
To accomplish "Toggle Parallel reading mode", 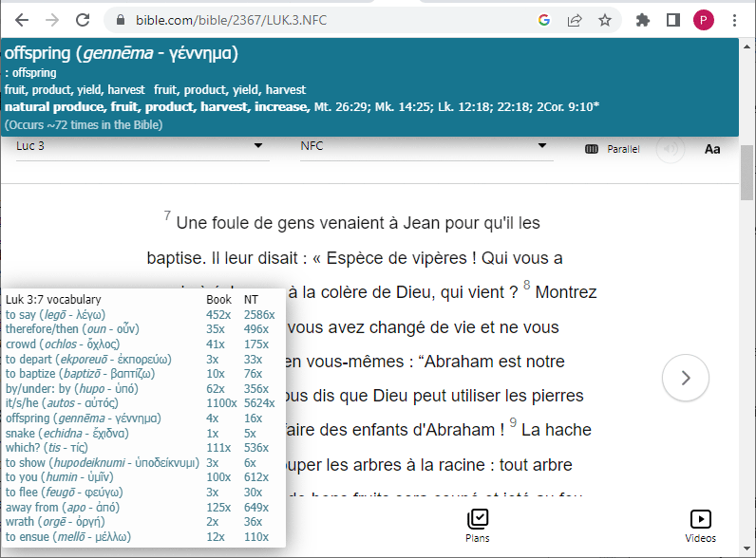I will (x=612, y=149).
